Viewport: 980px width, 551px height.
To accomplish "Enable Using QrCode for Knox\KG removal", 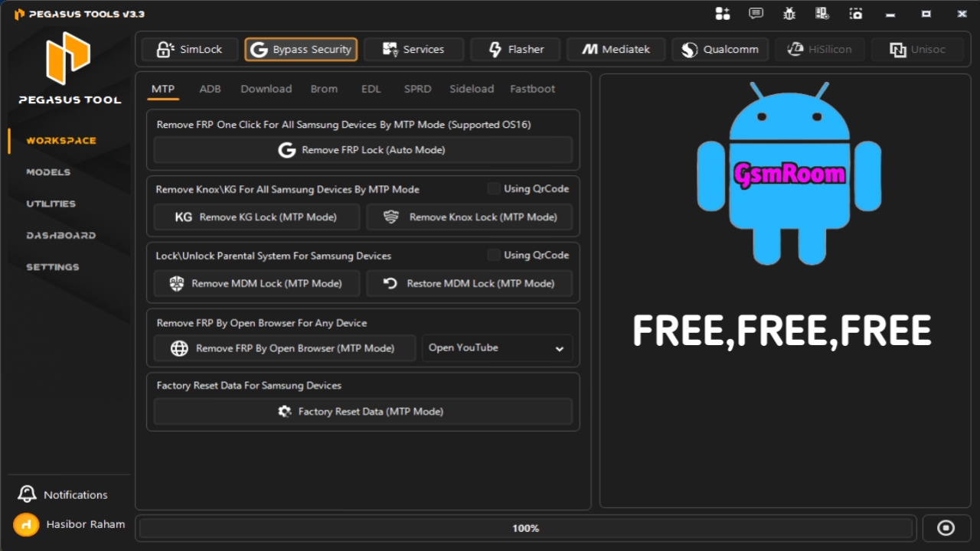I will tap(494, 188).
